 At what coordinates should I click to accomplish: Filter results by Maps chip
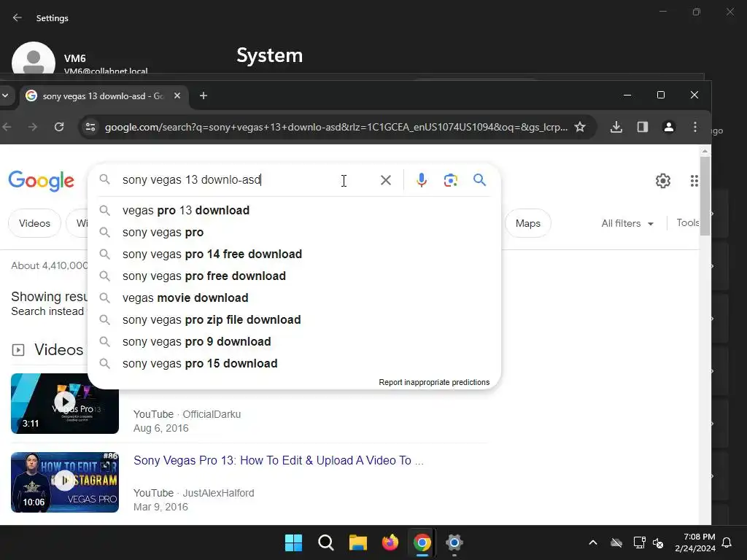(x=528, y=223)
